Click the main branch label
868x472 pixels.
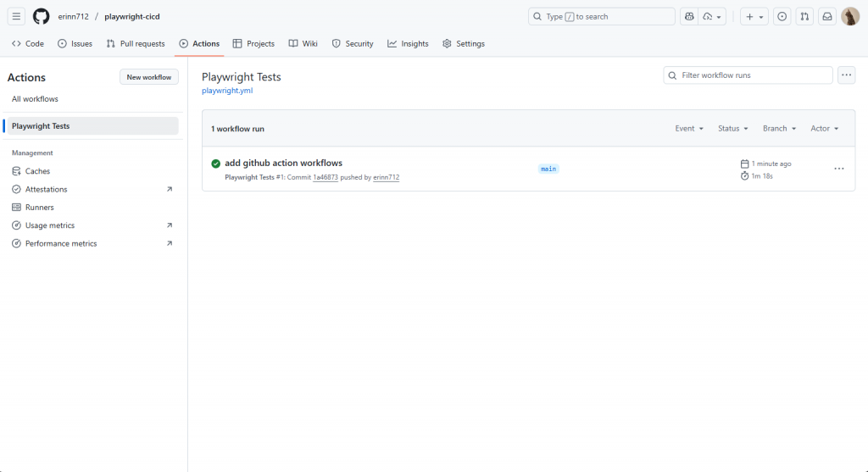tap(548, 169)
